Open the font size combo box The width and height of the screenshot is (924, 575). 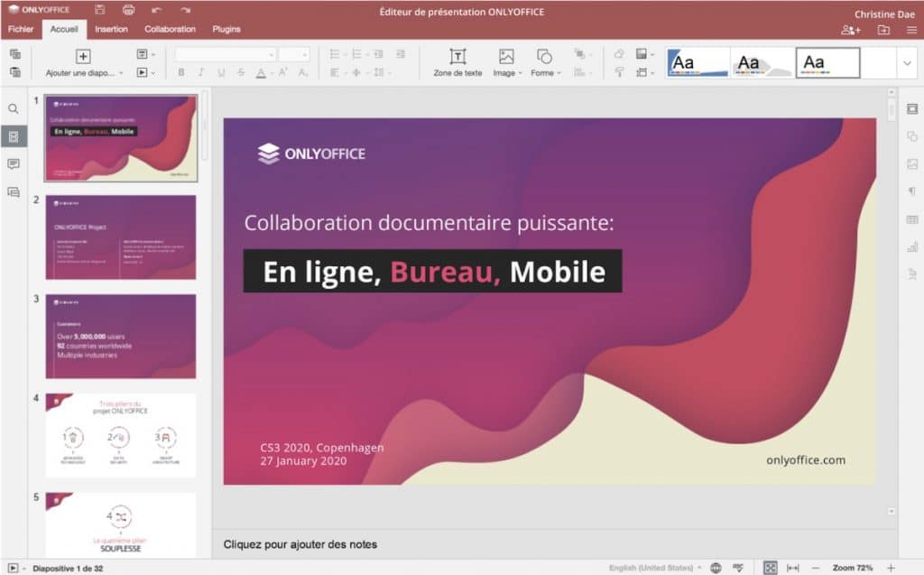[294, 54]
